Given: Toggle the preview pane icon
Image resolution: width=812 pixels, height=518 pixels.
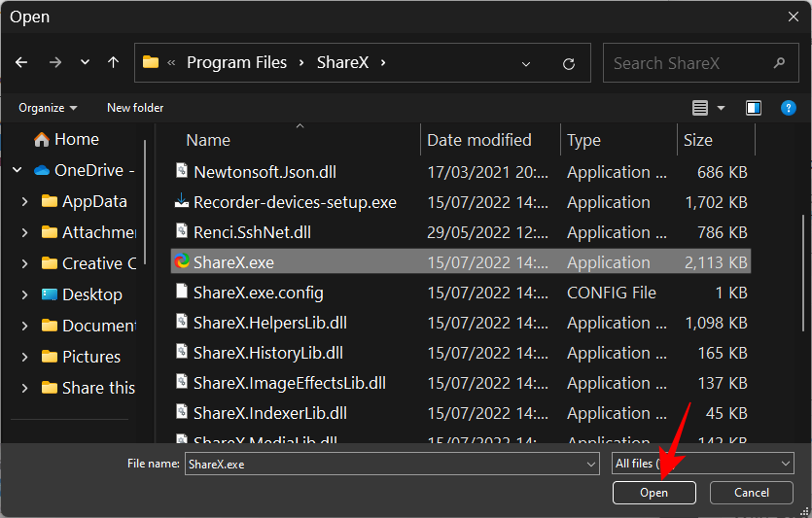Looking at the screenshot, I should (x=754, y=108).
